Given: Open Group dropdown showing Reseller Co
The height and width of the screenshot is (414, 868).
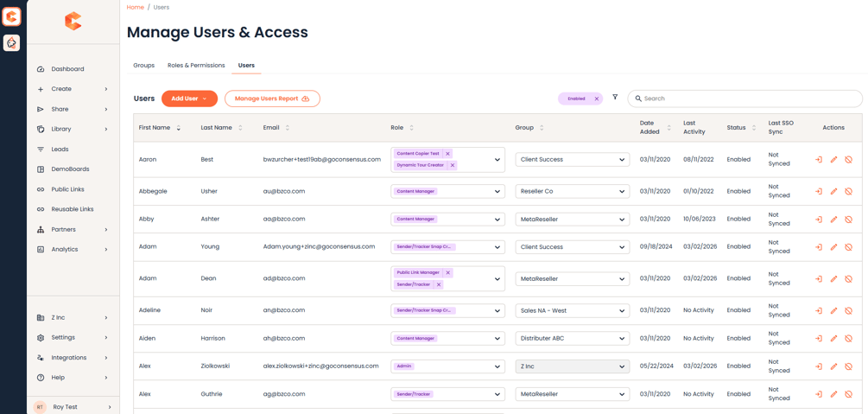Looking at the screenshot, I should [573, 191].
